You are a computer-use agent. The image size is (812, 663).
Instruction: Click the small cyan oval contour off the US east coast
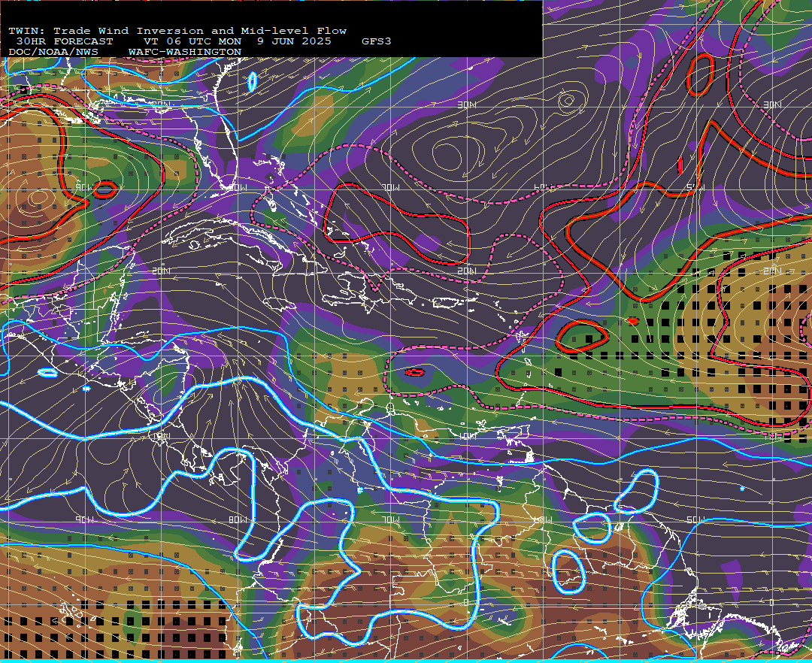[x=252, y=81]
